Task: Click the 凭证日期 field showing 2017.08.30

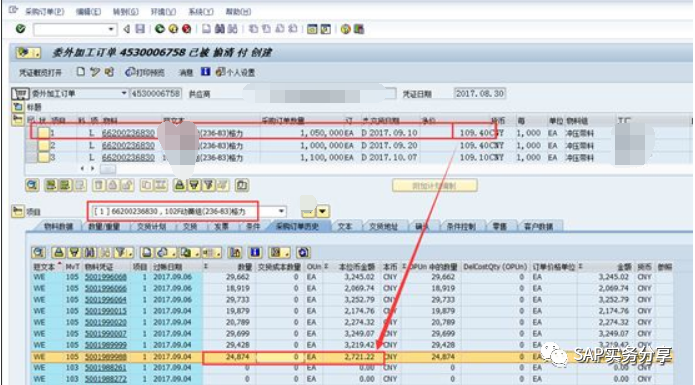Action: (480, 93)
